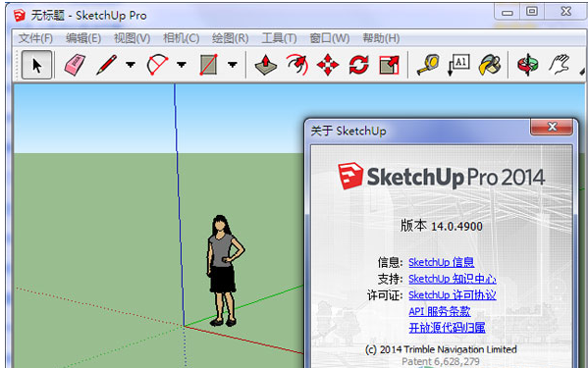Open the 帮助(H) menu
The height and width of the screenshot is (368, 588).
(381, 38)
